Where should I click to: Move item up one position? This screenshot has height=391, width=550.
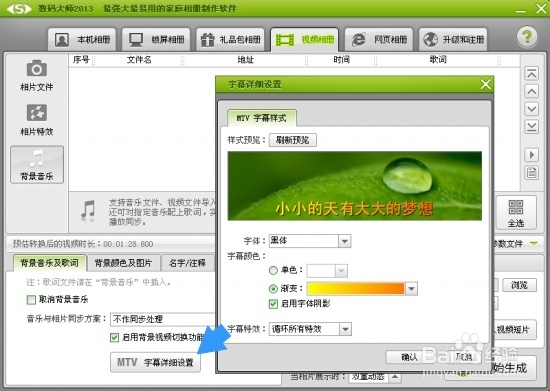tap(531, 92)
